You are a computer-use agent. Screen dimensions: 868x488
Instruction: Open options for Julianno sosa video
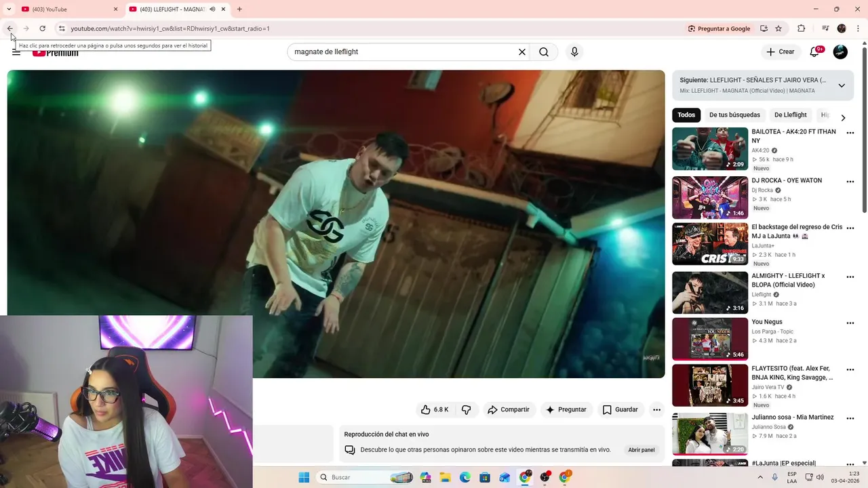[x=850, y=419]
